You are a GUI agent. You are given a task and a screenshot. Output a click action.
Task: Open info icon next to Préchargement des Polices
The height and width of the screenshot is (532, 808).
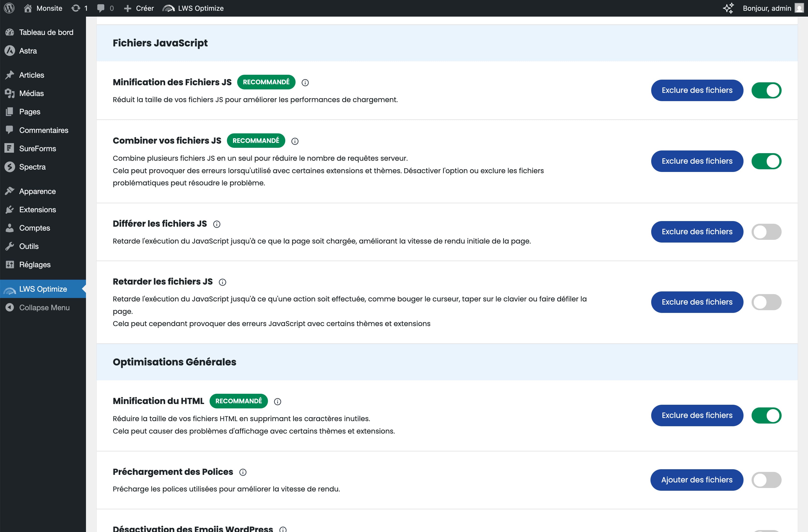tap(243, 472)
